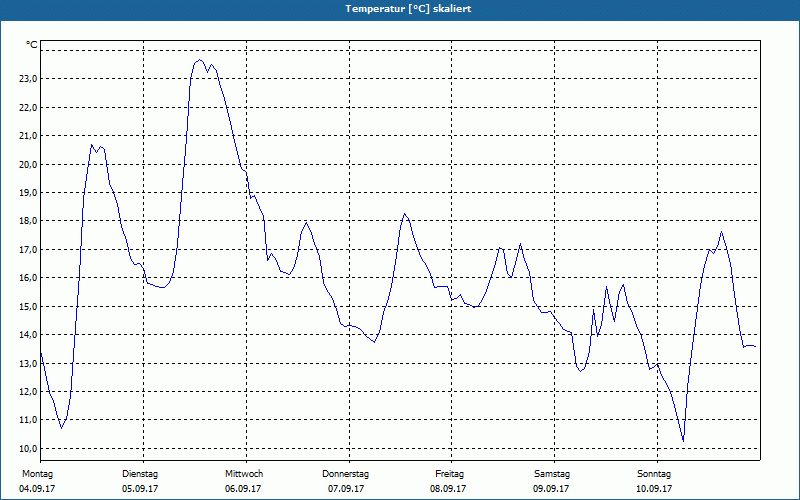
Task: Click the date 09.09.17
Action: (x=551, y=489)
